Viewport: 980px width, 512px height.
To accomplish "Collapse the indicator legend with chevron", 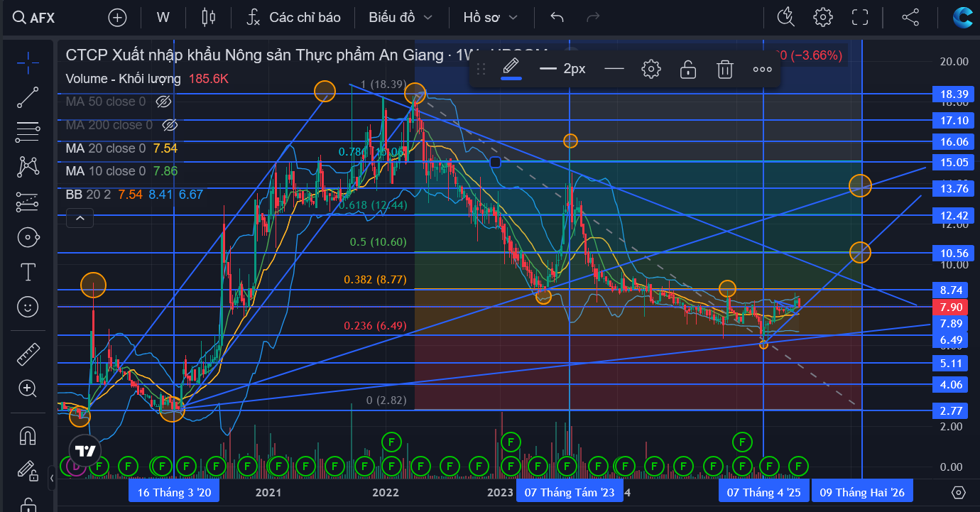I will (80, 218).
